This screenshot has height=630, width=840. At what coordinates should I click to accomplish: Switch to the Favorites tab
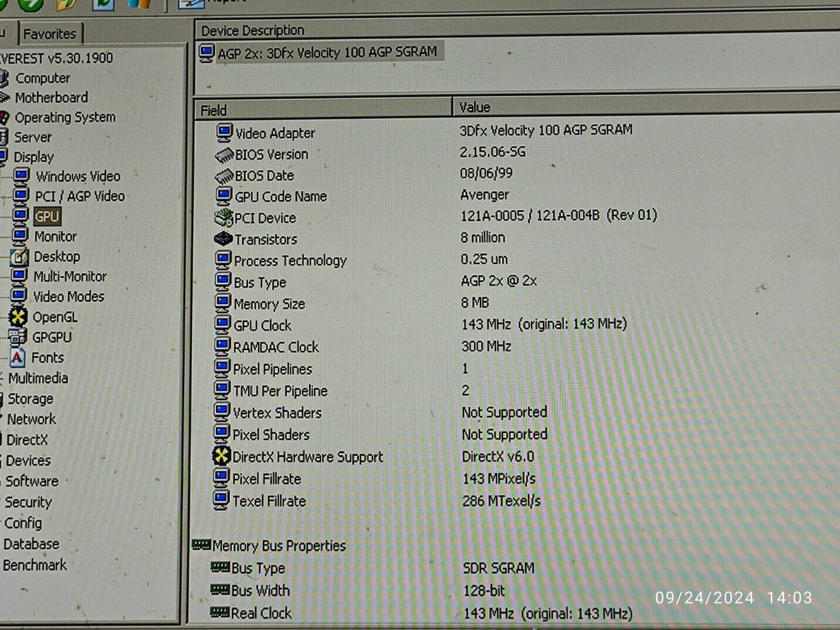coord(49,34)
